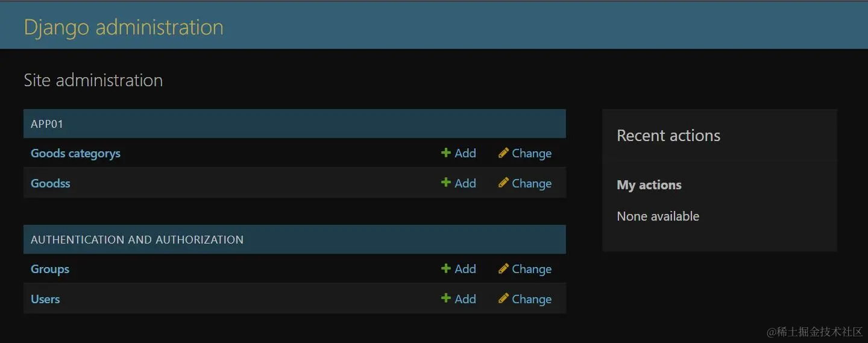Click the pencil icon in Goodss row
The width and height of the screenshot is (868, 343).
[x=503, y=183]
